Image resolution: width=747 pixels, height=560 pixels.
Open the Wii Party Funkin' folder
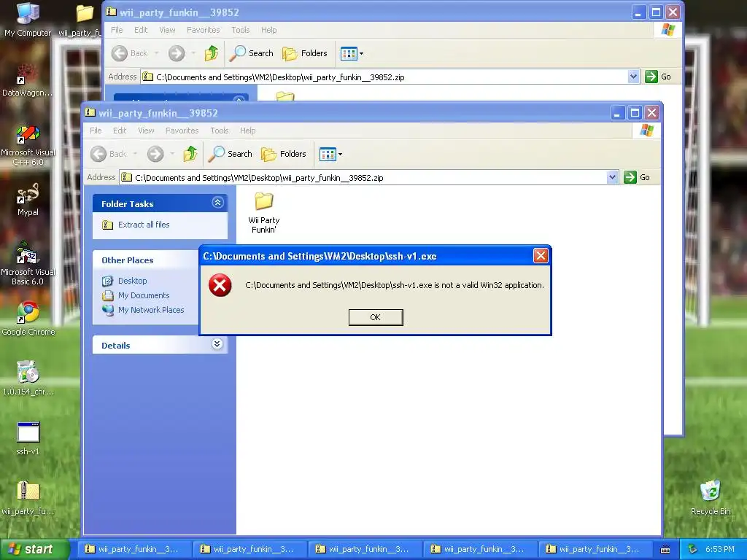(263, 212)
